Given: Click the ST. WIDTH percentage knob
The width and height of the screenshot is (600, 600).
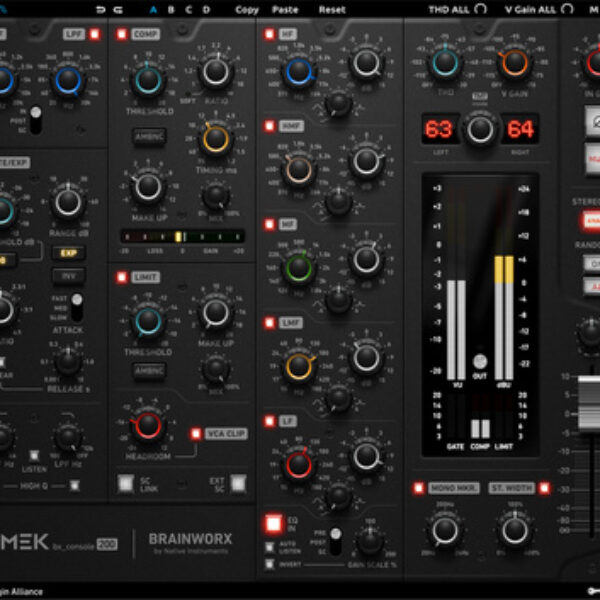Looking at the screenshot, I should 515,531.
